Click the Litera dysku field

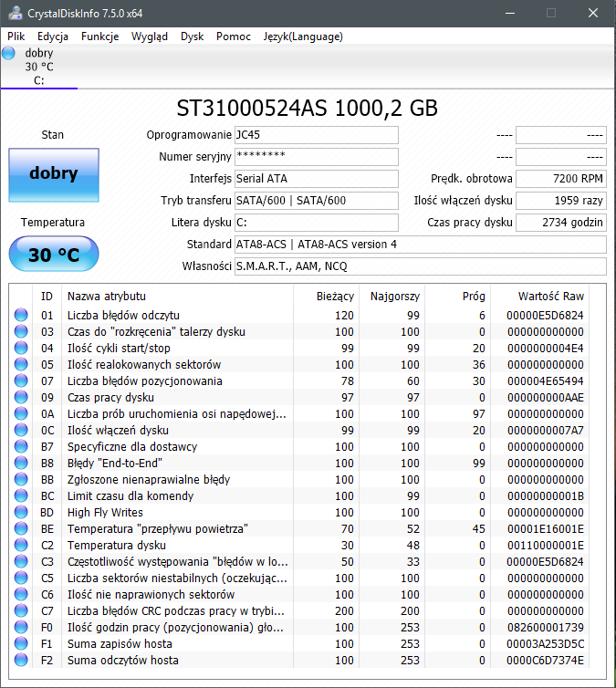pos(317,223)
